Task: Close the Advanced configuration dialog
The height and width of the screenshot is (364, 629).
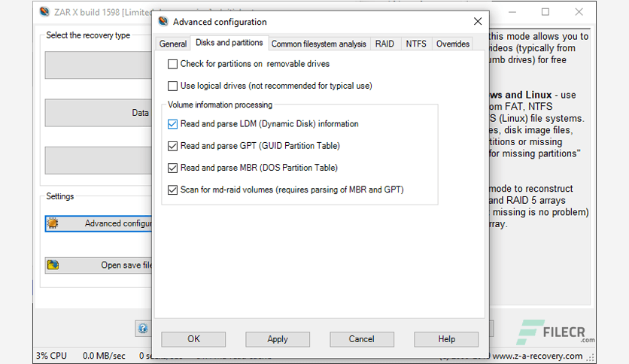Action: [x=477, y=21]
